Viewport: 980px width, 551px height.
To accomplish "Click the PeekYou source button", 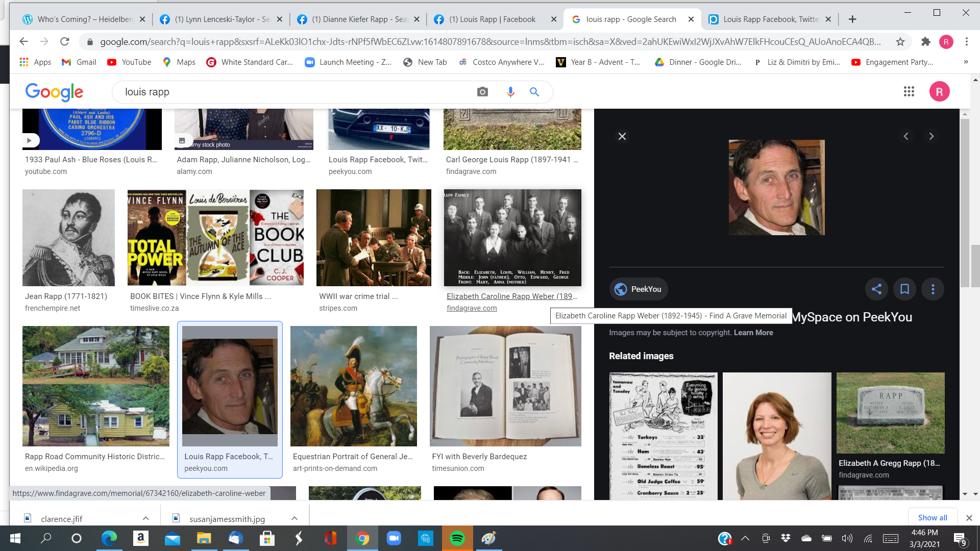I will [638, 289].
